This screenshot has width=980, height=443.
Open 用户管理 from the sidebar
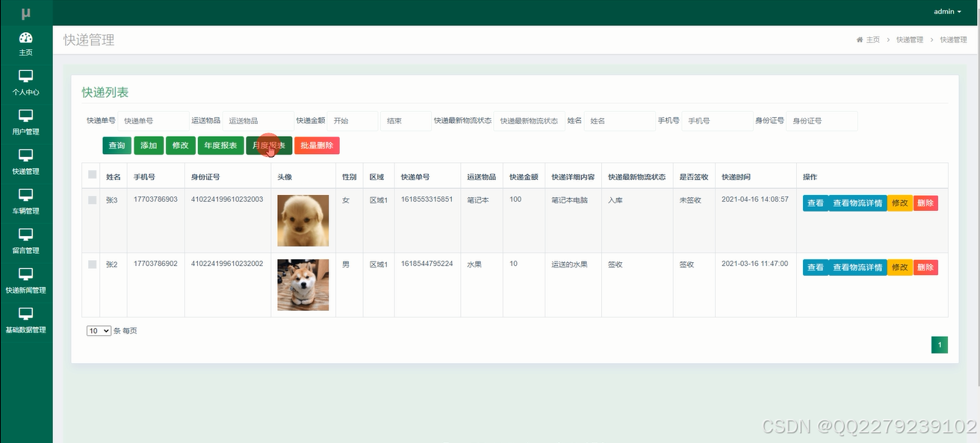26,122
